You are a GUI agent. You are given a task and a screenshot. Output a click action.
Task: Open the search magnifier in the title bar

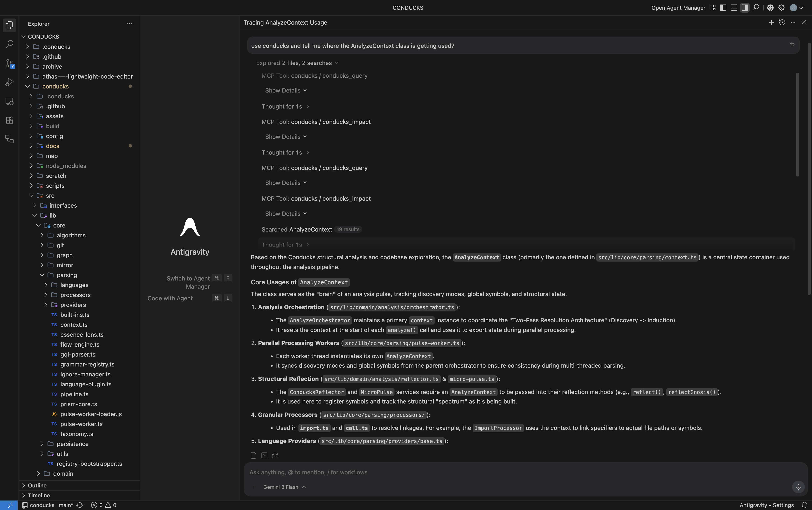pos(756,8)
